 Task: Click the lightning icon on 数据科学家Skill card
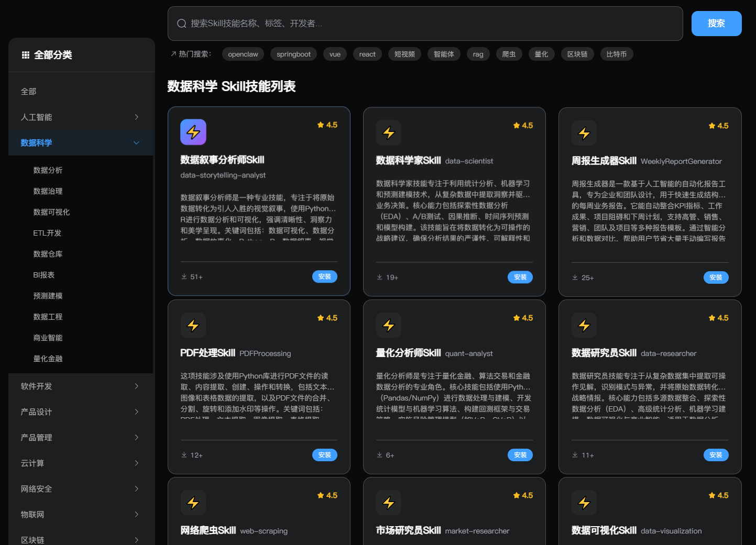tap(389, 132)
